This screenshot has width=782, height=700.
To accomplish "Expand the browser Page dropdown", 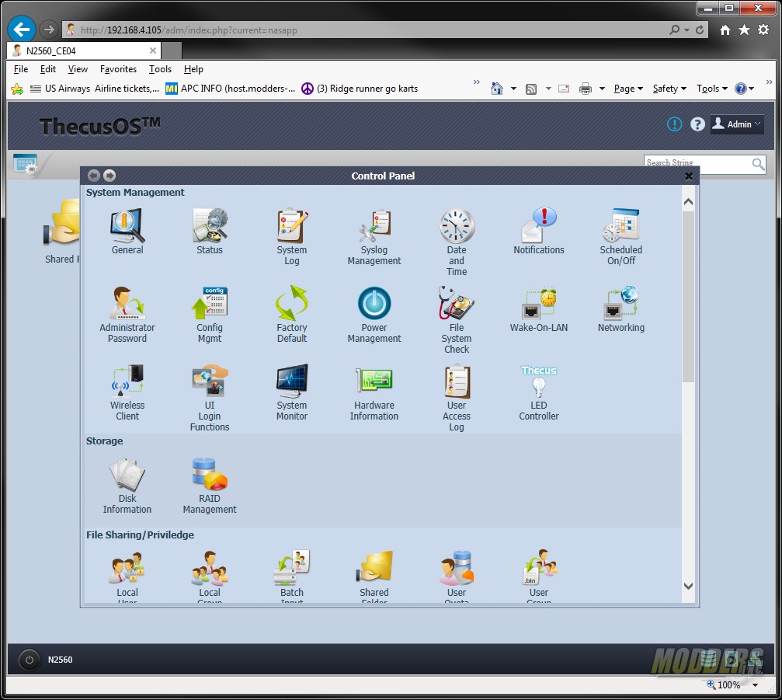I will click(x=628, y=89).
